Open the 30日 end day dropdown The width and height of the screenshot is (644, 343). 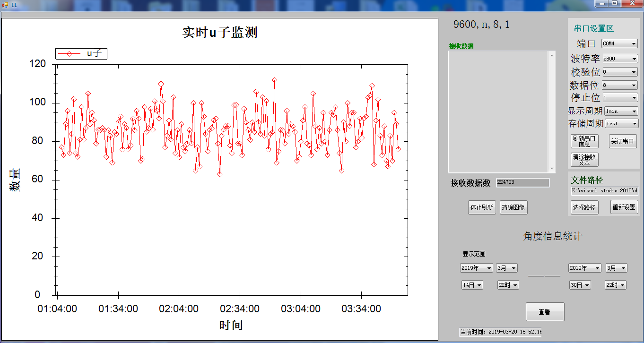click(x=580, y=285)
